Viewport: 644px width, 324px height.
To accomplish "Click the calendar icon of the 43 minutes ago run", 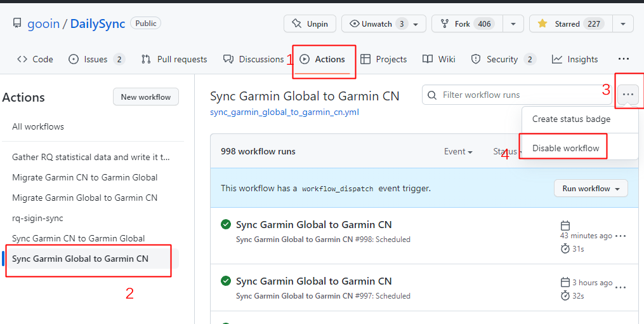I will pyautogui.click(x=565, y=226).
